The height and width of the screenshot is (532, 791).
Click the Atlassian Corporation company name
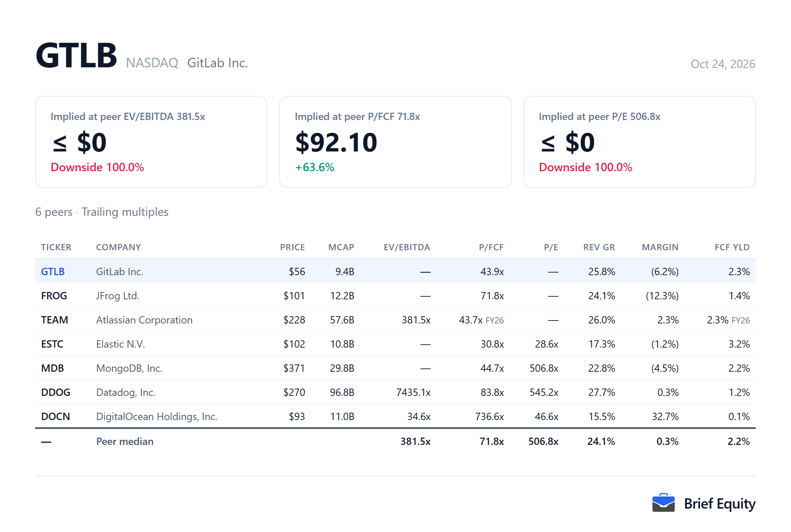tap(144, 320)
